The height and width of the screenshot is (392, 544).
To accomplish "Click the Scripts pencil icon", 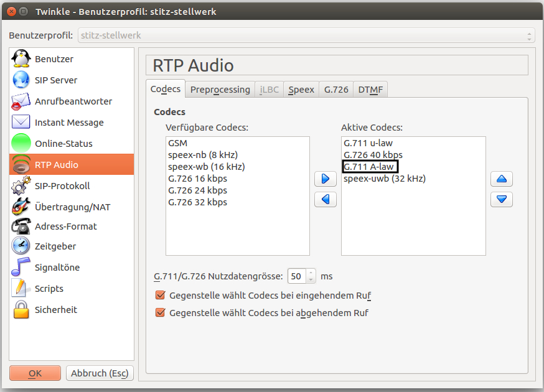I will click(x=21, y=288).
